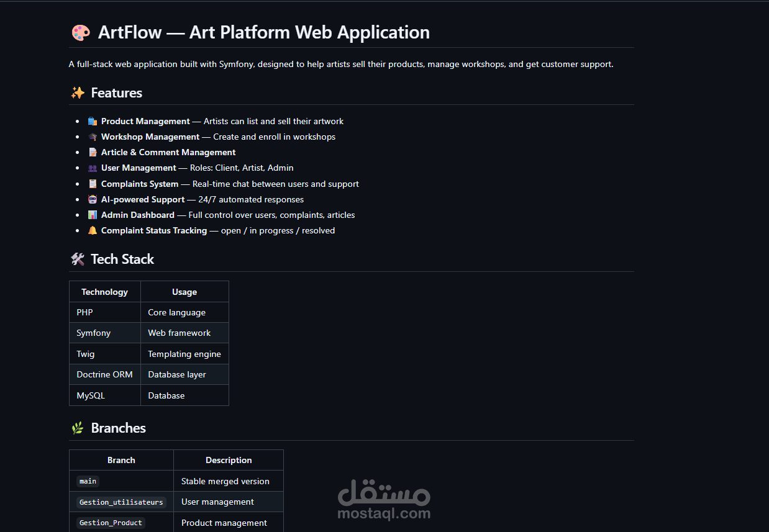Image resolution: width=769 pixels, height=532 pixels.
Task: Click the palette emoji beside ArtFlow title
Action: tap(81, 33)
